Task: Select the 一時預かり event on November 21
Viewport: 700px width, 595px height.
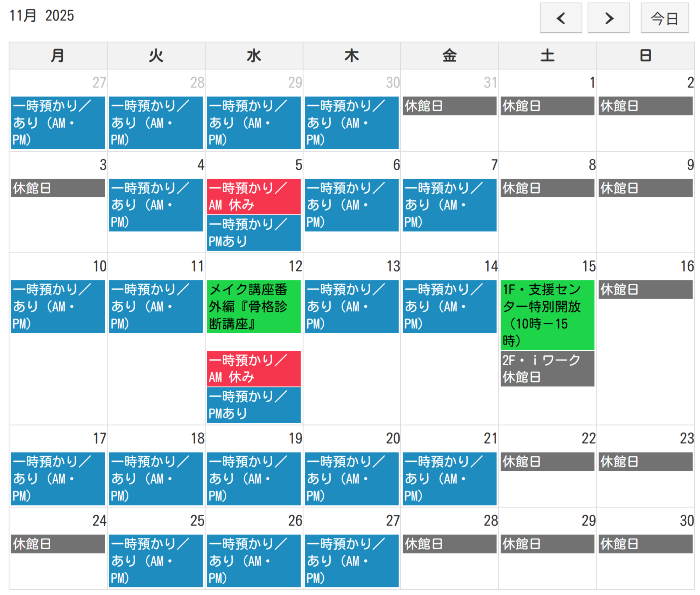Action: pyautogui.click(x=449, y=478)
